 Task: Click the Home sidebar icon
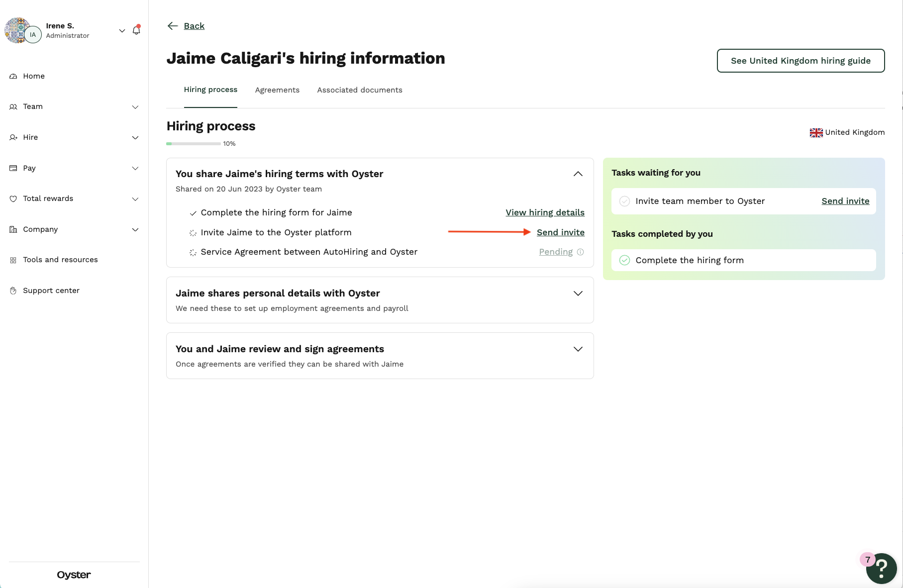click(13, 76)
